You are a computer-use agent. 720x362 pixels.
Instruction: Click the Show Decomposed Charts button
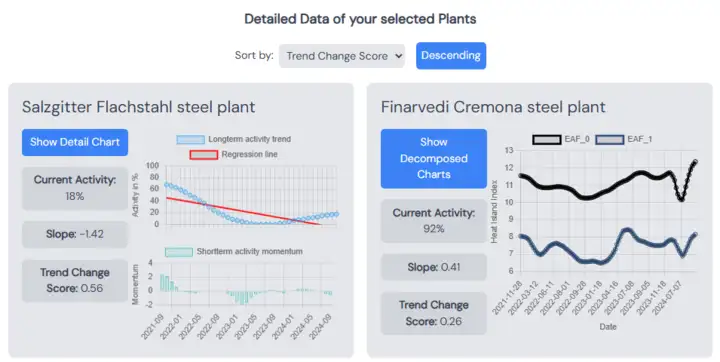coord(433,158)
